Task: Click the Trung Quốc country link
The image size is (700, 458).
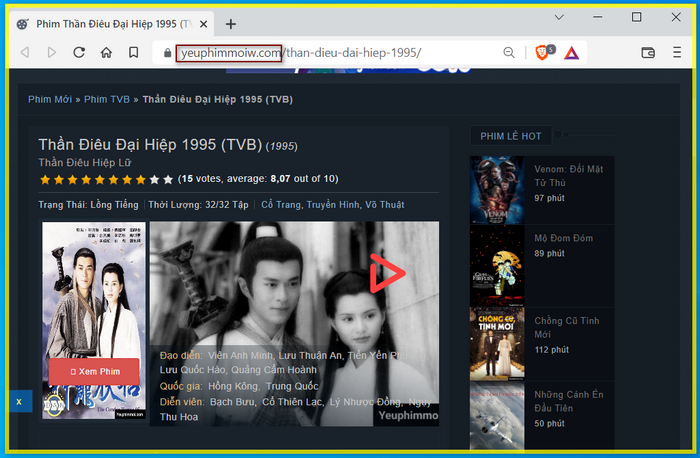Action: 292,386
